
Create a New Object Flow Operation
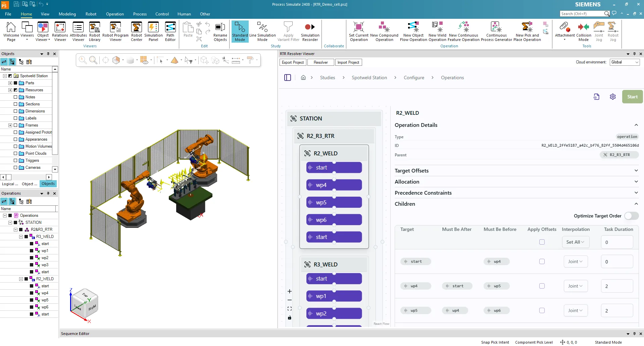pos(413,32)
